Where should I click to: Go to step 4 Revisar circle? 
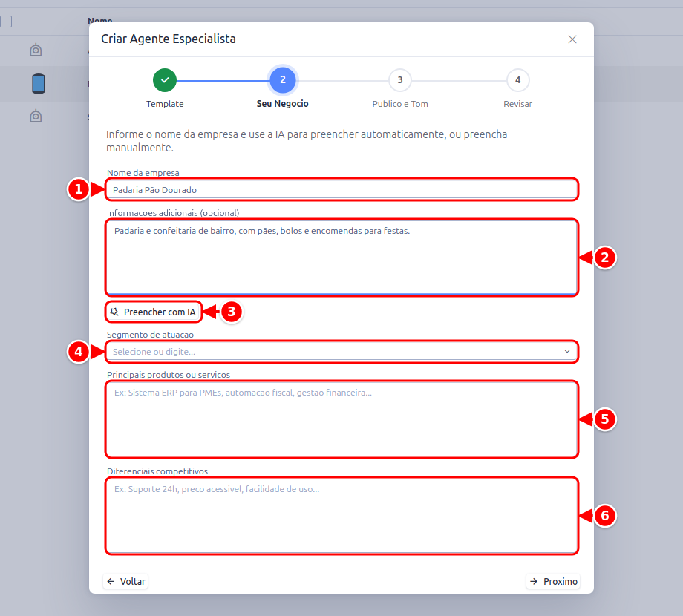[x=517, y=80]
